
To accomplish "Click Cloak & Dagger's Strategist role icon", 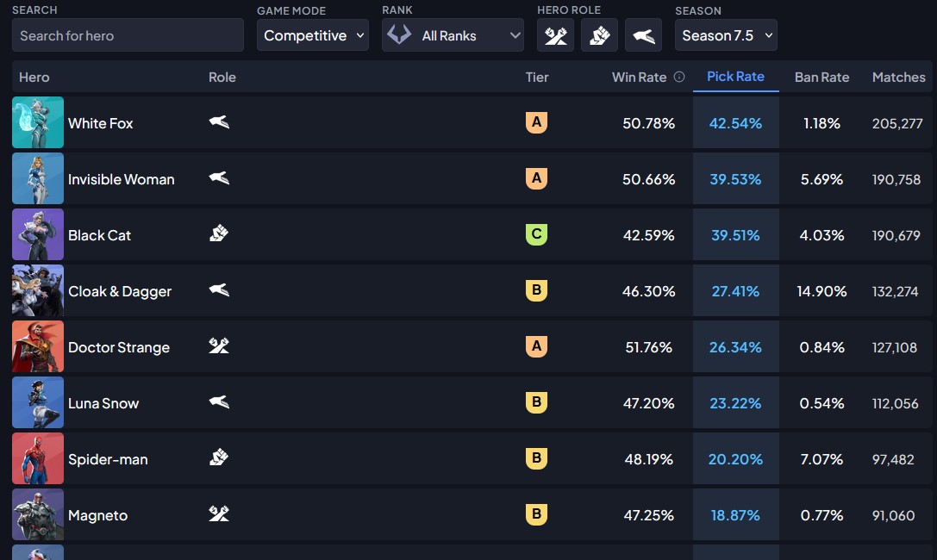I will point(219,290).
